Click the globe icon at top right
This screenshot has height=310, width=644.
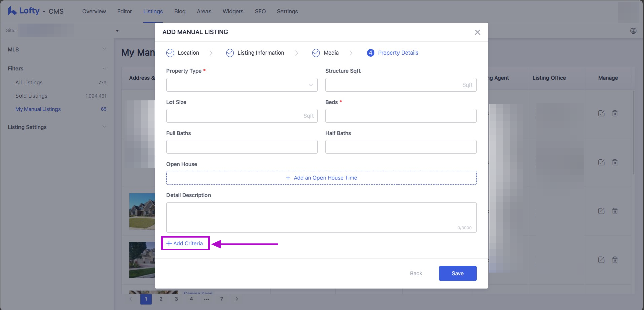[633, 31]
